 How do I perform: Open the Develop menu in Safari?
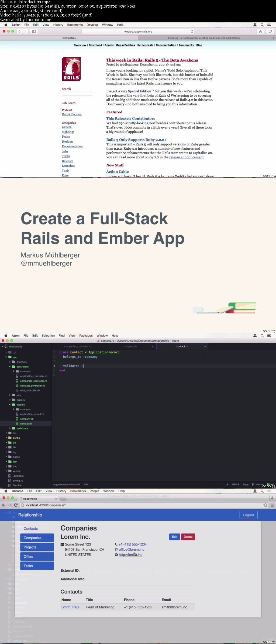click(92, 25)
